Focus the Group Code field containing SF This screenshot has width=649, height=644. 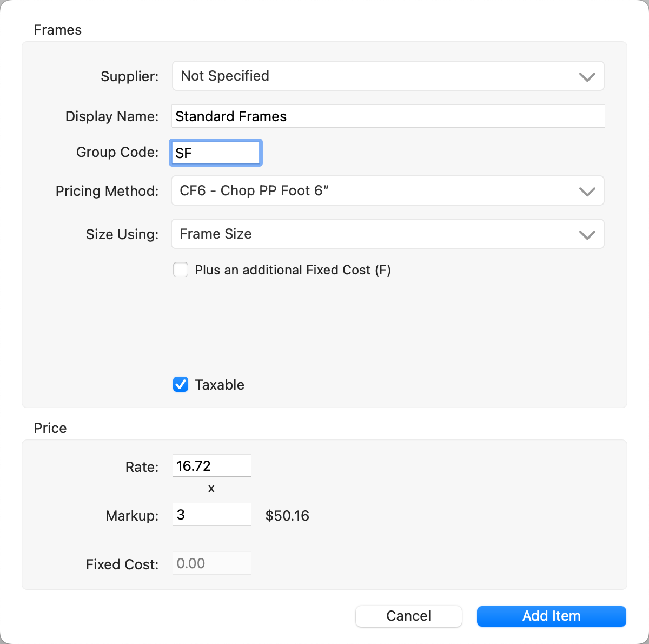tap(216, 153)
